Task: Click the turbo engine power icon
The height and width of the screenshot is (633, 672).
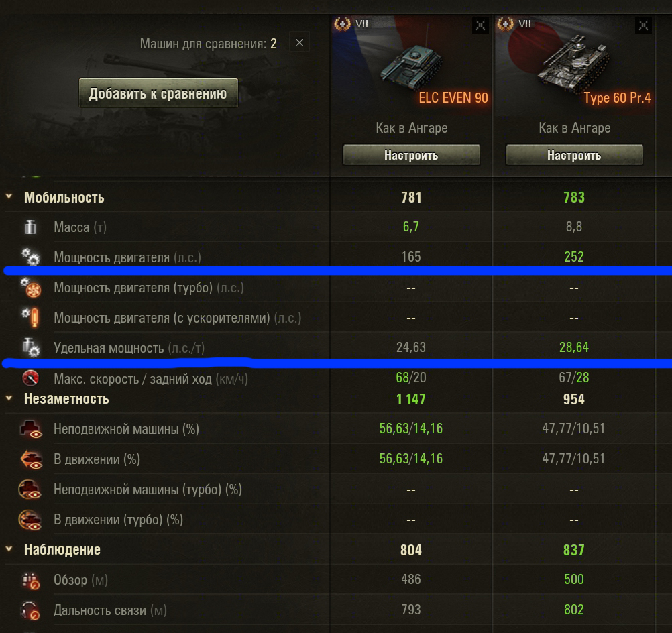Action: pyautogui.click(x=31, y=288)
